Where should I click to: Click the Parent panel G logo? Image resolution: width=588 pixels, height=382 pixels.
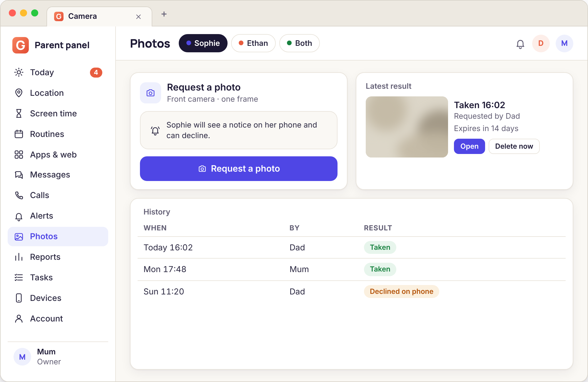tap(21, 45)
